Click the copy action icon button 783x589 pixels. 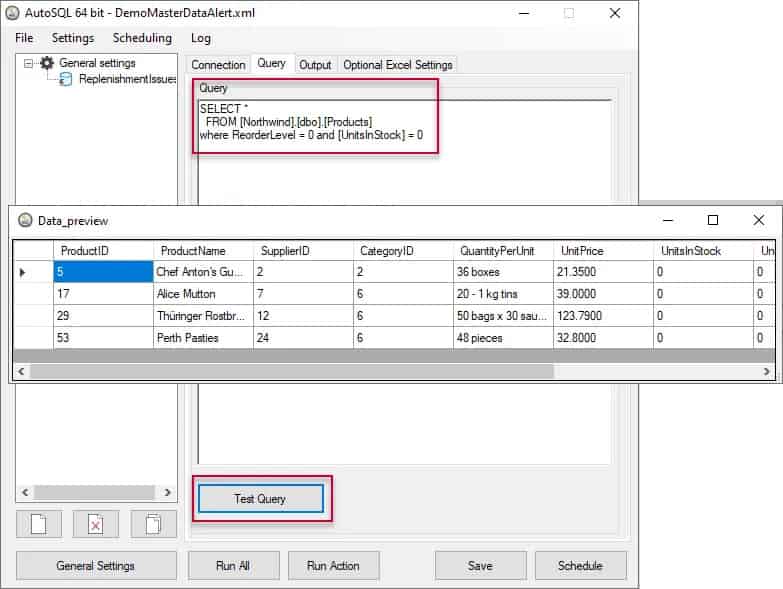coord(153,524)
